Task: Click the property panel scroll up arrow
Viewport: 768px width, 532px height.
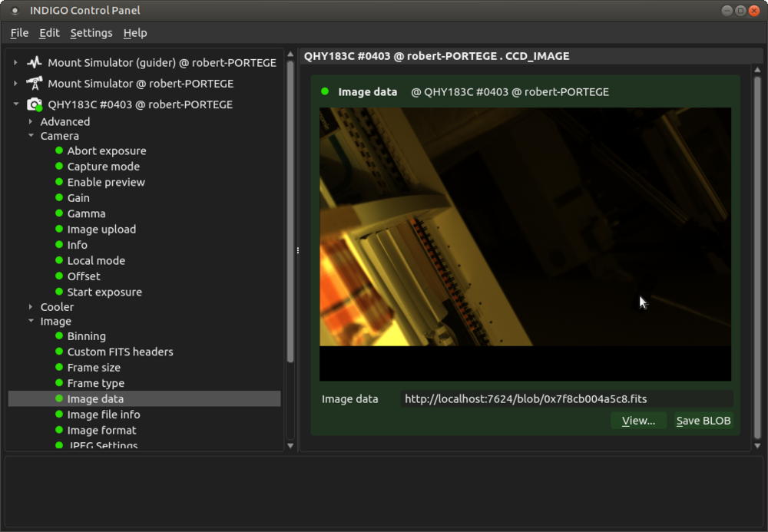Action: click(x=757, y=70)
